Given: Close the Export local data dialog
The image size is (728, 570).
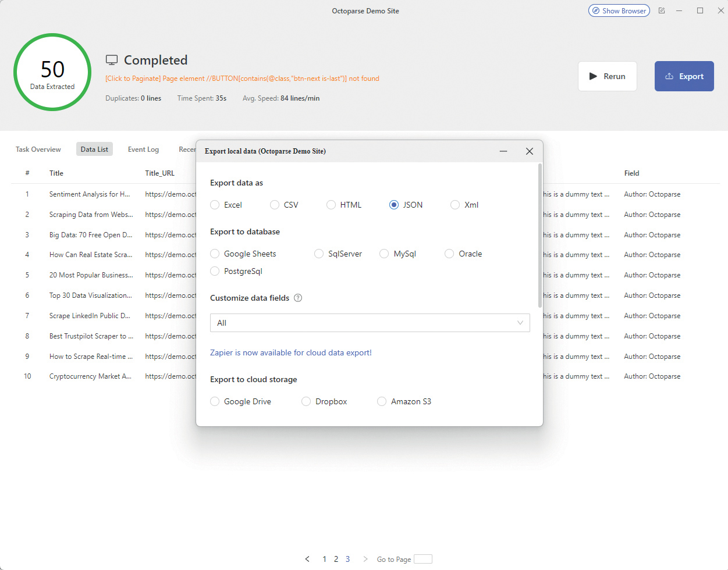Looking at the screenshot, I should 530,151.
